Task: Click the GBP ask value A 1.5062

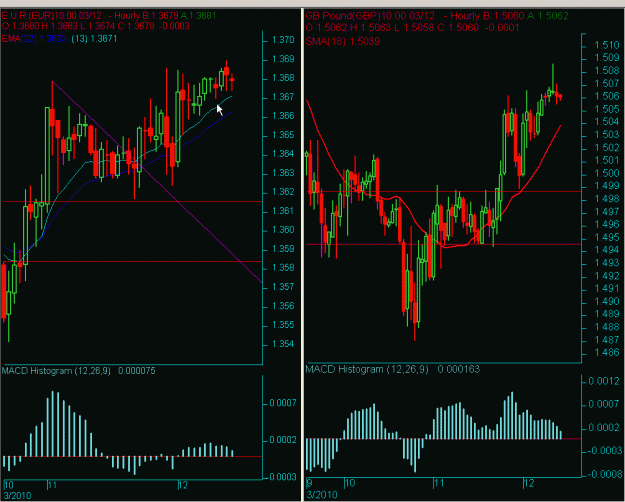Action: (x=548, y=16)
